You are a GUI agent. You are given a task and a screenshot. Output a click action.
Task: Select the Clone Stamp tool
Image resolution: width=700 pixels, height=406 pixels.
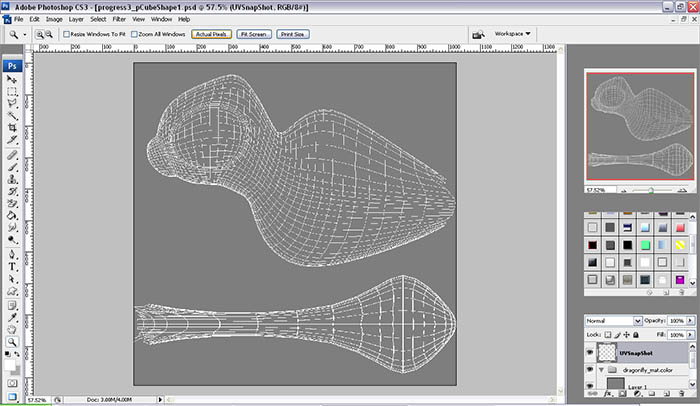(12, 179)
